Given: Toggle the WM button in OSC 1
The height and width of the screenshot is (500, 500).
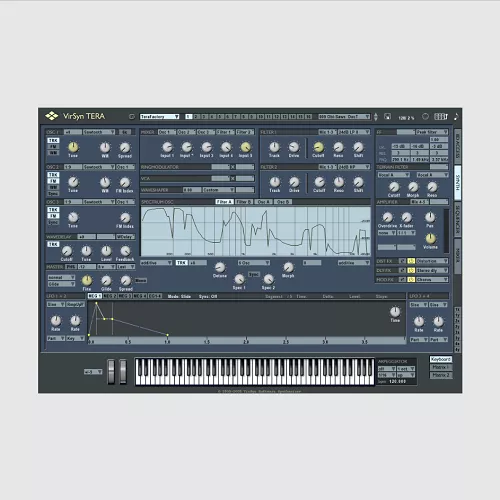Looking at the screenshot, I should pyautogui.click(x=53, y=153).
